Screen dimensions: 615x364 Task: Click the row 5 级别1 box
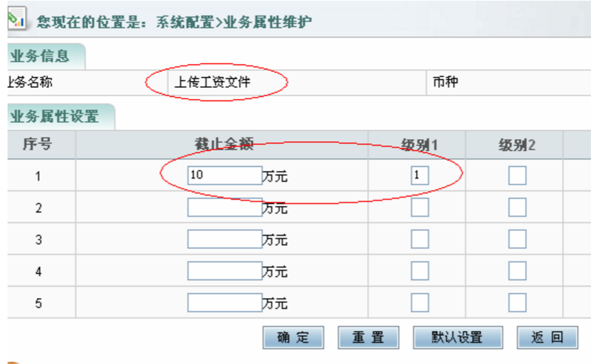click(x=420, y=302)
